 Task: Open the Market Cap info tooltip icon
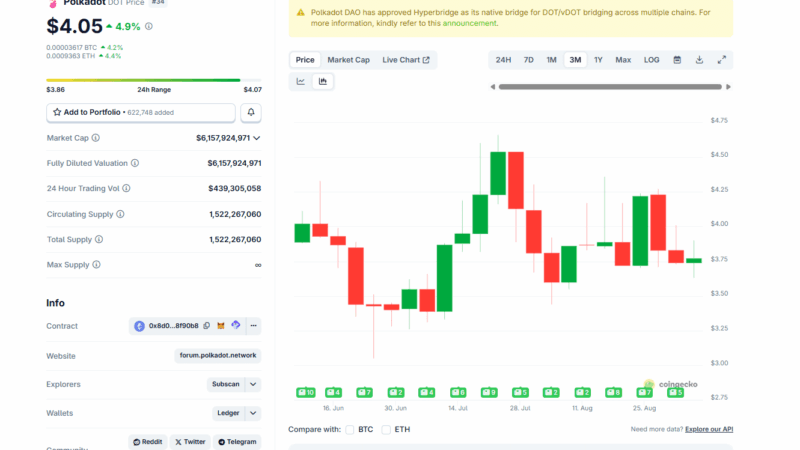[x=96, y=138]
